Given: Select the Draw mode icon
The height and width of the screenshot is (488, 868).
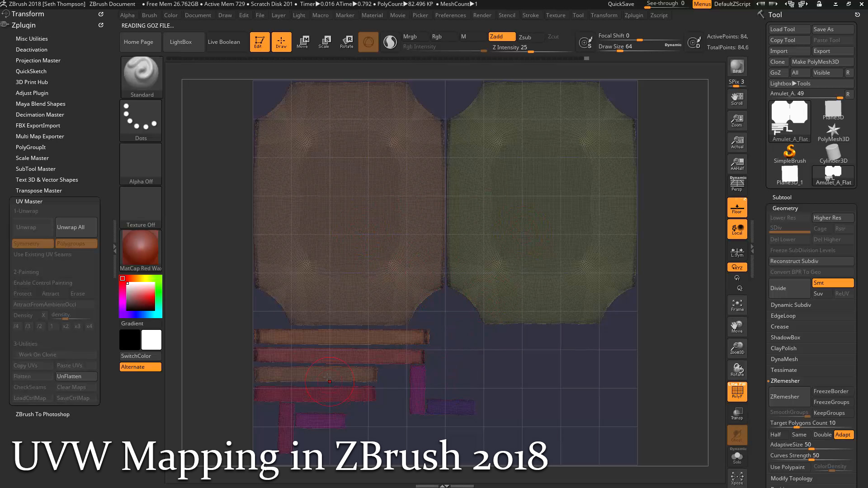Looking at the screenshot, I should [281, 42].
